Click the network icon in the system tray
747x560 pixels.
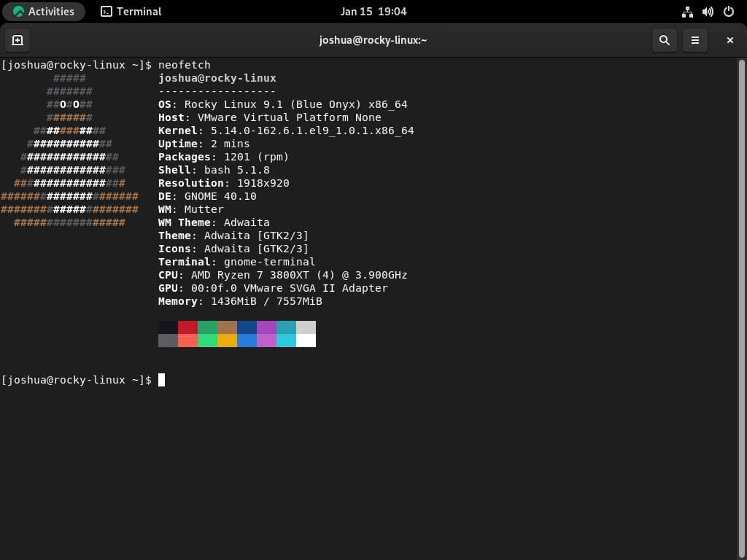(x=686, y=11)
